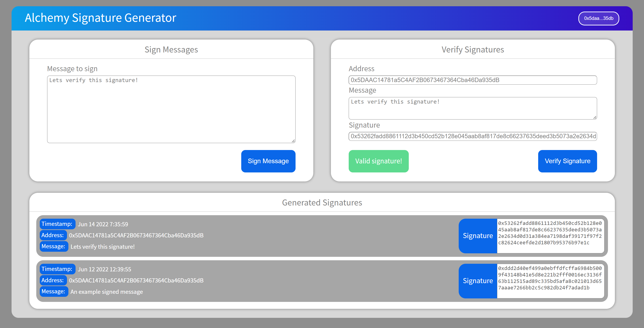
Task: Click the Message textarea in Verify Signatures
Action: click(x=473, y=108)
